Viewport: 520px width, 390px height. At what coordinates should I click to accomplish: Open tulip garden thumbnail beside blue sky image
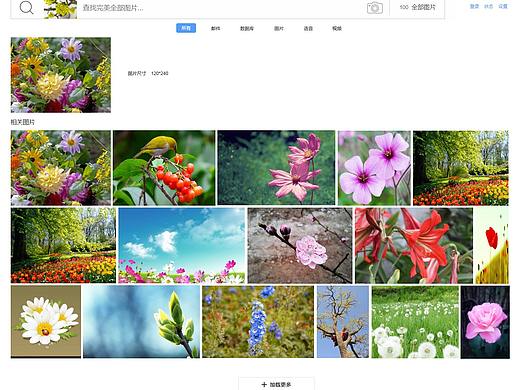[x=63, y=245]
